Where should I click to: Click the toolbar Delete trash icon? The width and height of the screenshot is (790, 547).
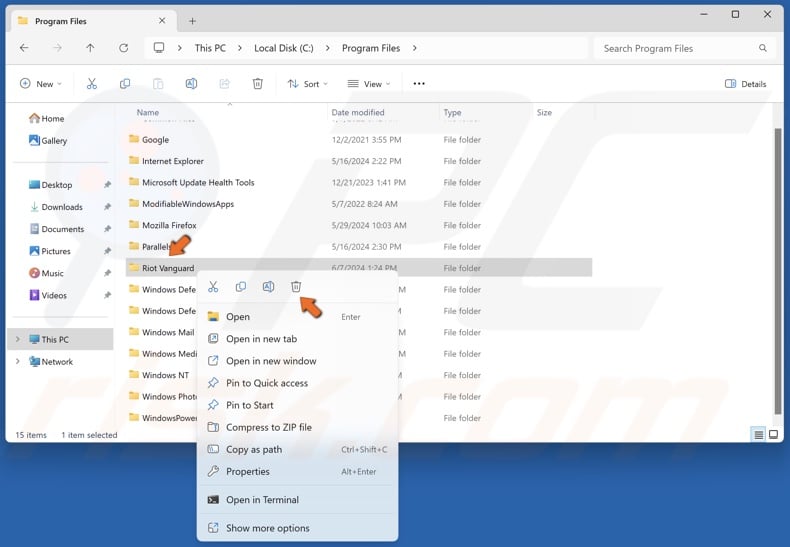[257, 84]
